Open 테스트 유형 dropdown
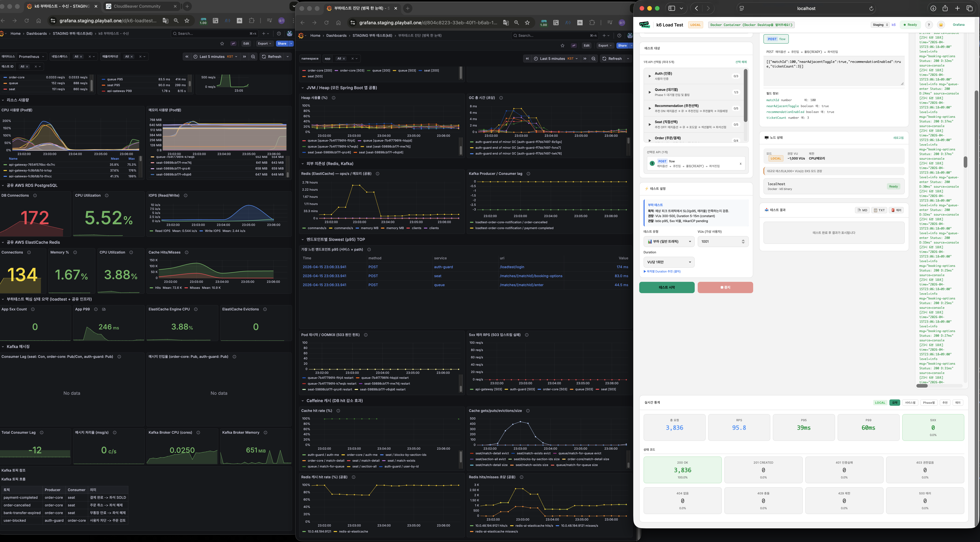The image size is (980, 542). [x=669, y=241]
